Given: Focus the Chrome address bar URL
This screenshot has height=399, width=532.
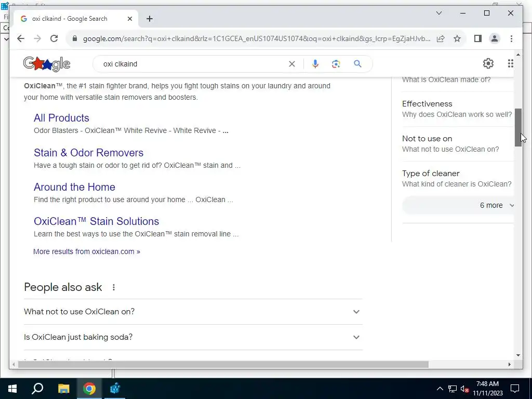Looking at the screenshot, I should pos(257,38).
